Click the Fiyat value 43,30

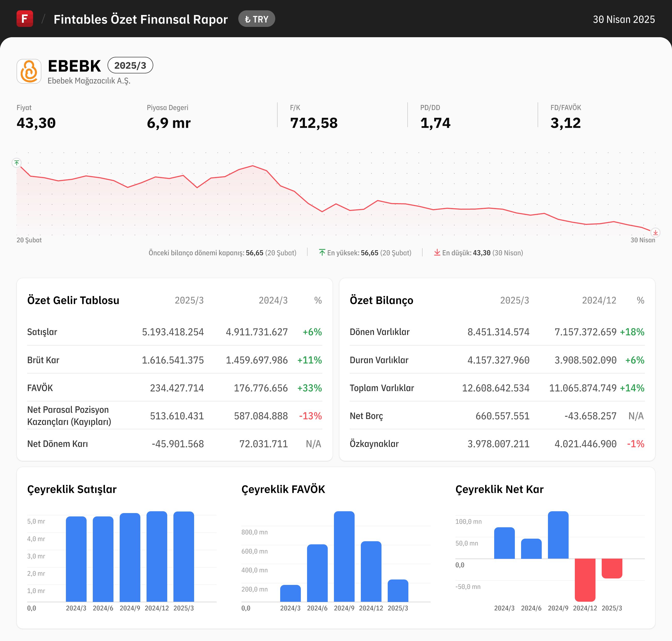tap(36, 123)
